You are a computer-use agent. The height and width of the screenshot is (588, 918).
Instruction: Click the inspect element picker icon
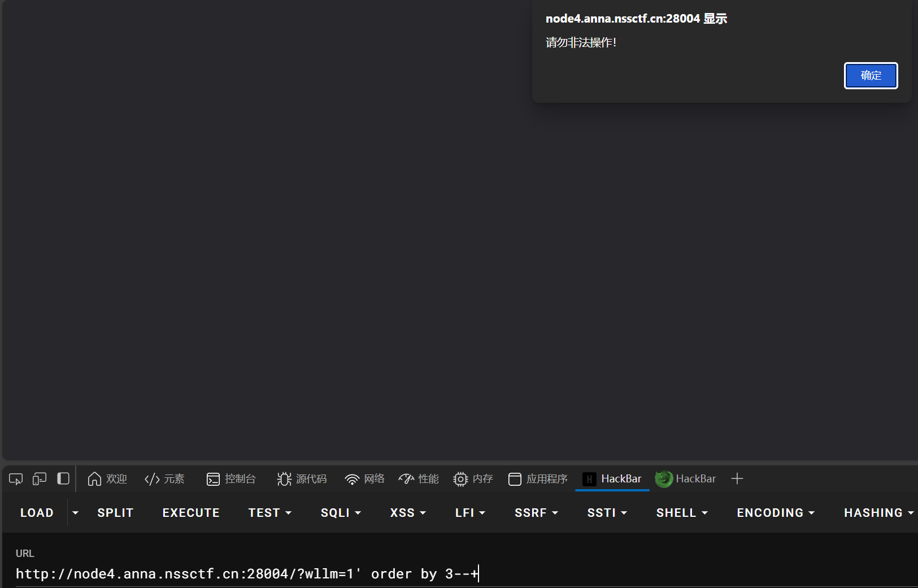pos(16,479)
